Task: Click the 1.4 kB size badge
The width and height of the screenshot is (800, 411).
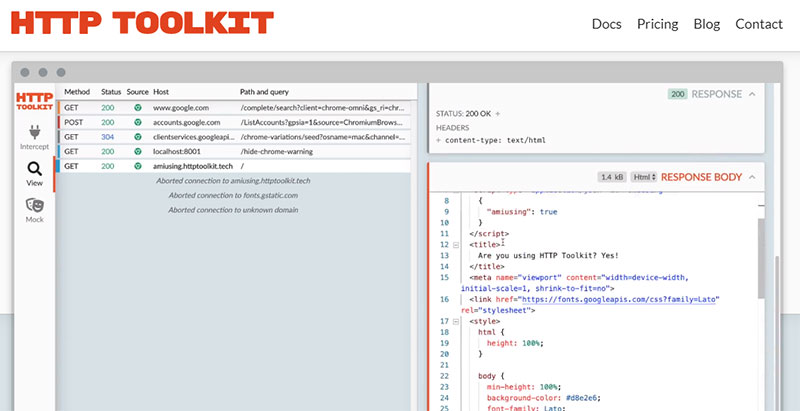Action: 612,177
